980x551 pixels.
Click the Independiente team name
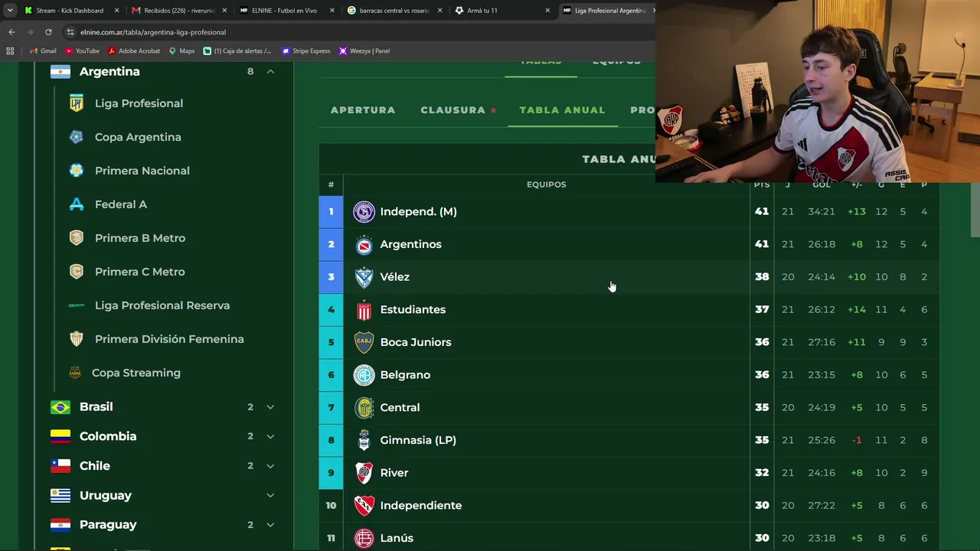(x=420, y=506)
